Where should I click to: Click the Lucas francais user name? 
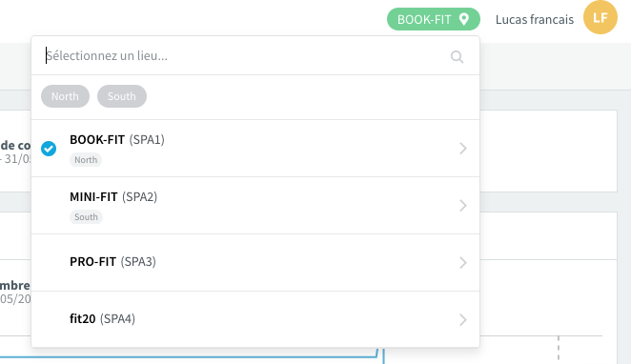click(x=535, y=19)
